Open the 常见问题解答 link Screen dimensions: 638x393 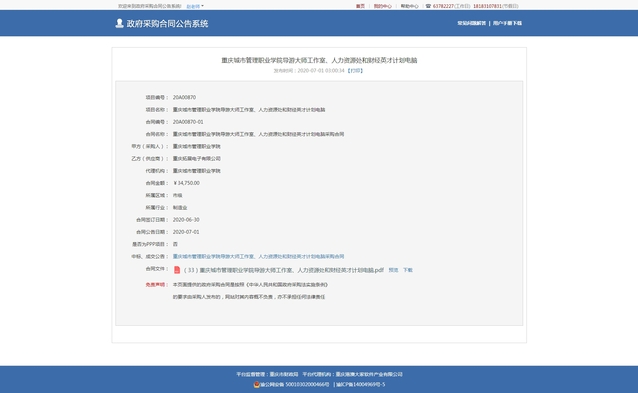[472, 23]
